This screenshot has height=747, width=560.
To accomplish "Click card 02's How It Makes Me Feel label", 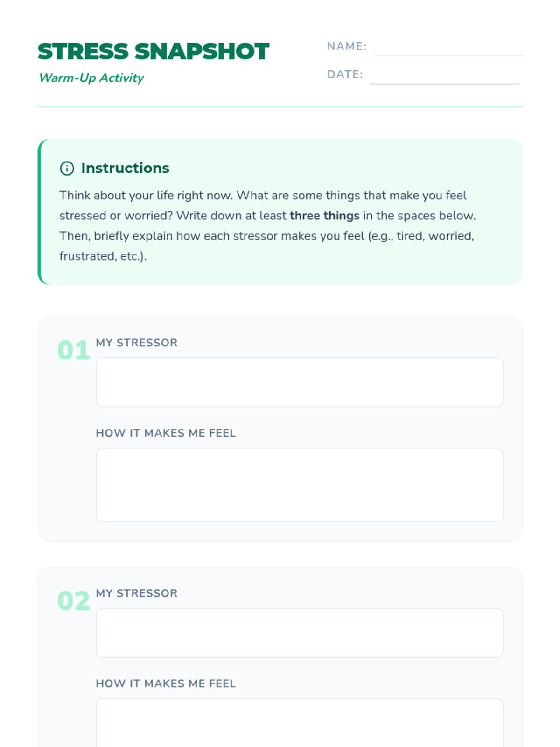I will tap(166, 684).
